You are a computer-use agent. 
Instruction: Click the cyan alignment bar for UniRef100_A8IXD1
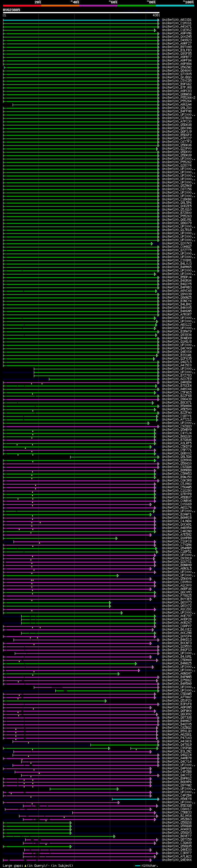point(81,20)
